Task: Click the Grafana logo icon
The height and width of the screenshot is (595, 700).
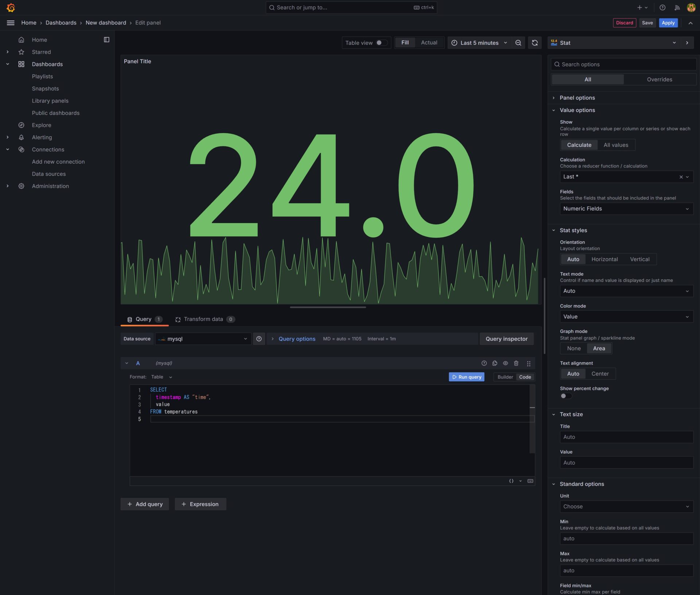Action: coord(11,7)
